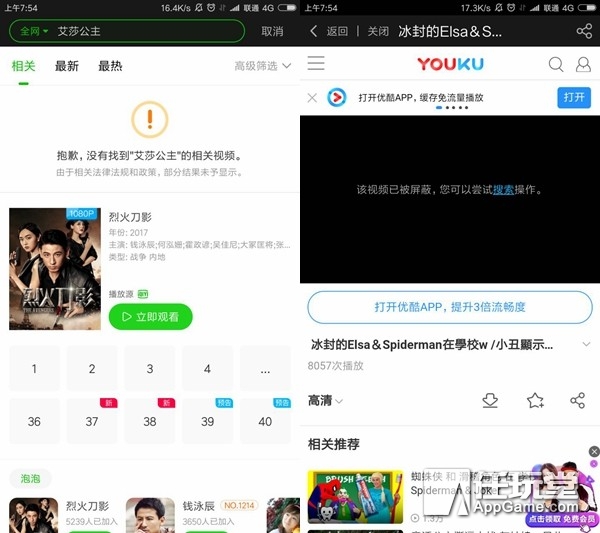Share the video using the share icon below the title
The width and height of the screenshot is (600, 533).
(x=577, y=401)
